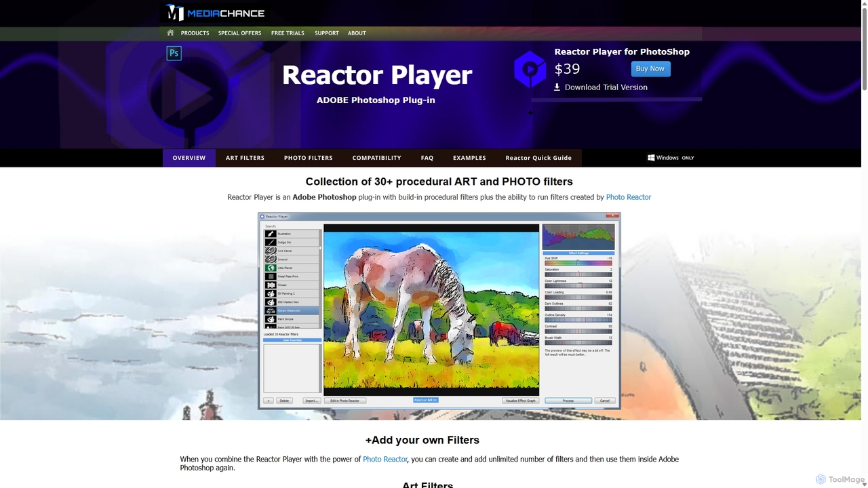
Task: Adjust the Color Lightness slider
Action: click(x=578, y=285)
